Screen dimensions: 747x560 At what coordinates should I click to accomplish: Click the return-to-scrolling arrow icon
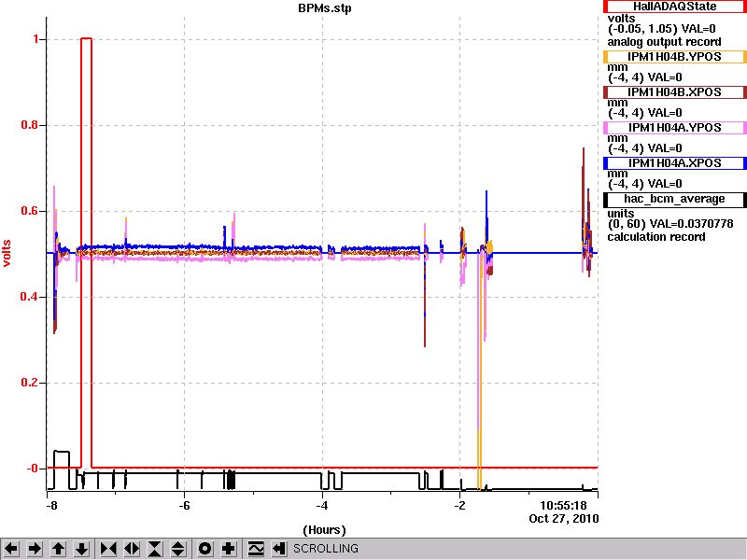[279, 549]
